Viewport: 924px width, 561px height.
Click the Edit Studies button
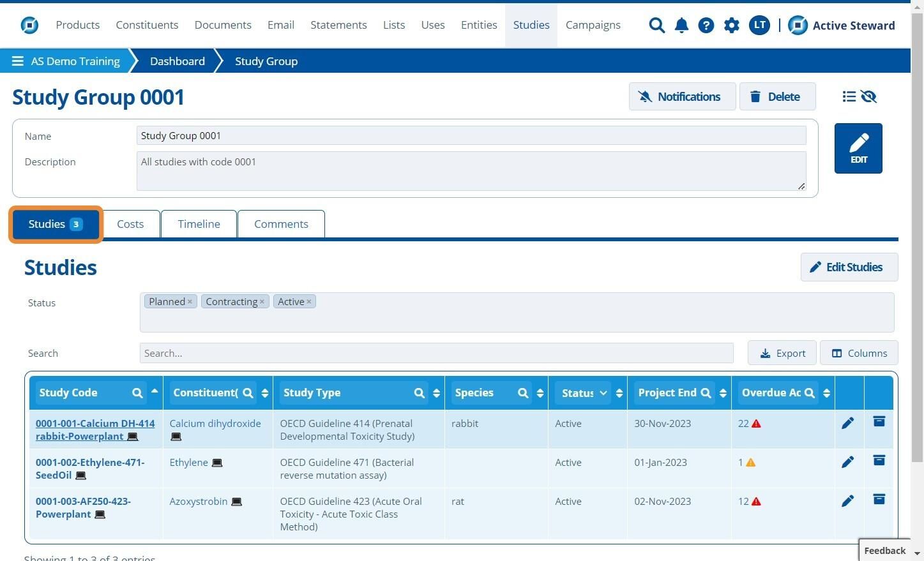pyautogui.click(x=849, y=267)
